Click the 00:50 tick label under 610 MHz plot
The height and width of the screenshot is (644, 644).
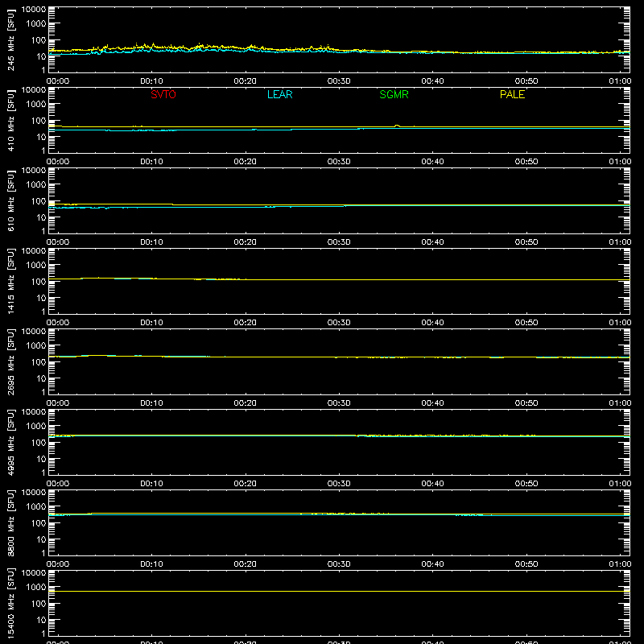pos(526,242)
